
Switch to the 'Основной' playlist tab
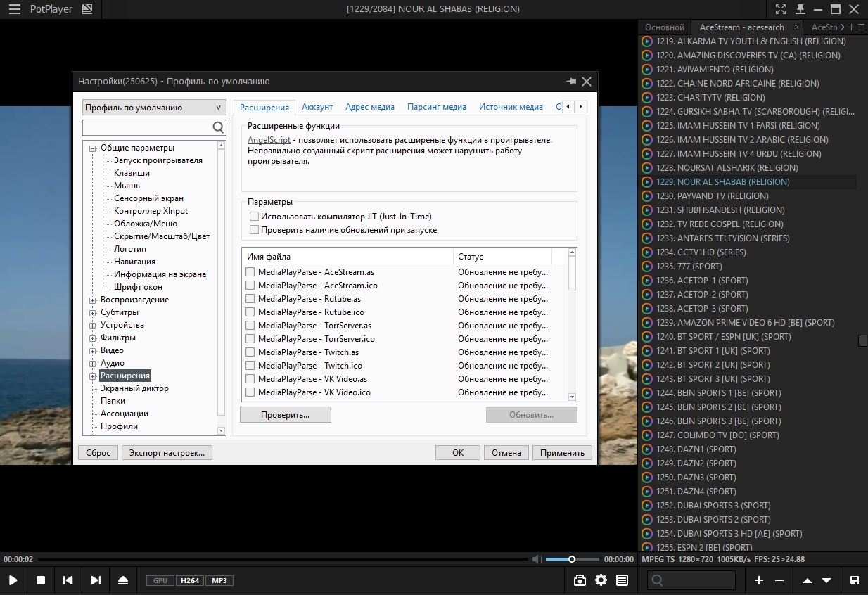click(x=665, y=27)
